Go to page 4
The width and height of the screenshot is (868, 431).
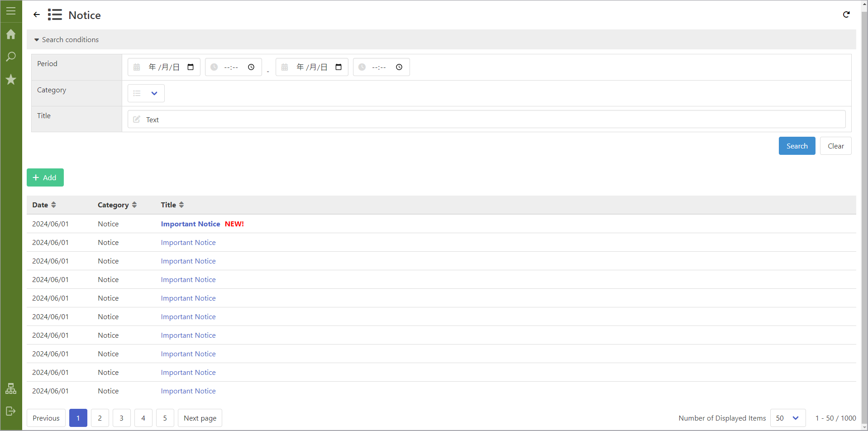(143, 418)
